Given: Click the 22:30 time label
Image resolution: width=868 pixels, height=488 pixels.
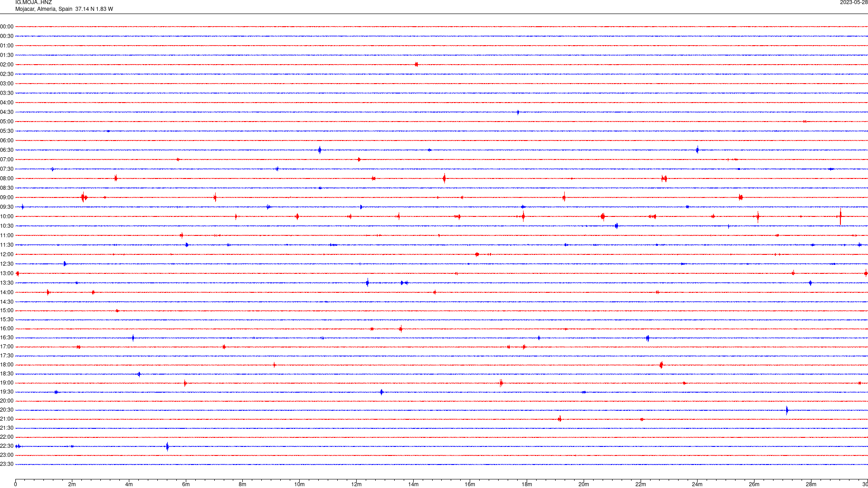Looking at the screenshot, I should click(x=7, y=446).
